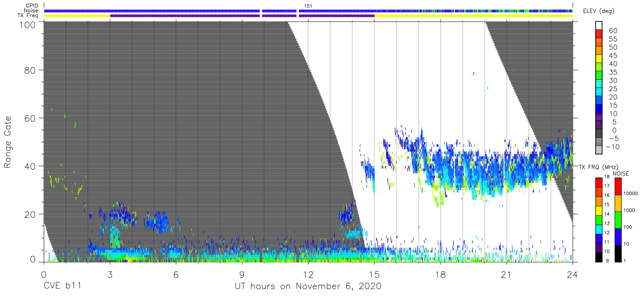644x297 pixels.
Task: Select the 100 tick on Range Gate axis
Action: tap(29, 25)
